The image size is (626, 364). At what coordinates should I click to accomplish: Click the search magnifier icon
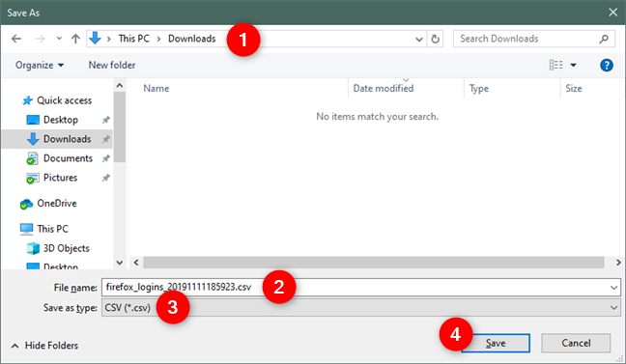click(604, 39)
